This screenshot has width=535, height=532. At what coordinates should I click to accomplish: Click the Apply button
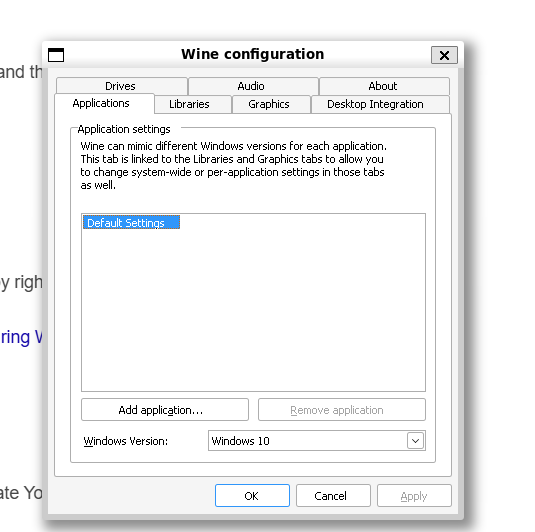coord(414,495)
